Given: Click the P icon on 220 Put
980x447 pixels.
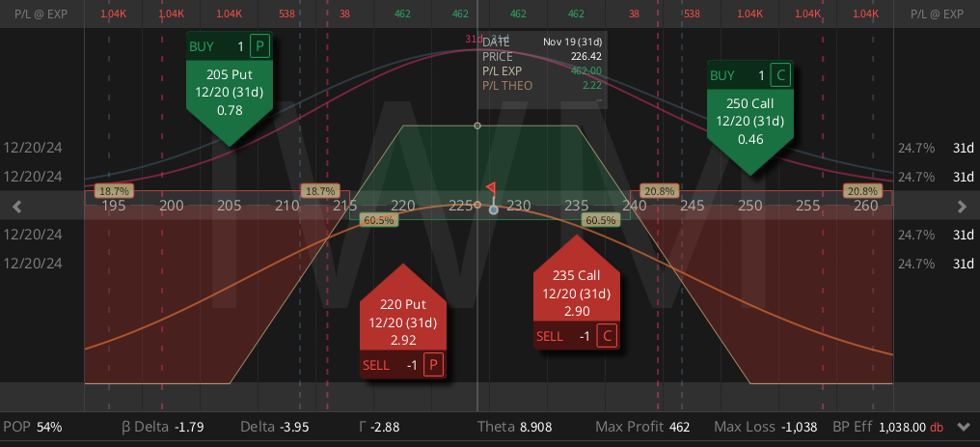Looking at the screenshot, I should click(x=432, y=365).
